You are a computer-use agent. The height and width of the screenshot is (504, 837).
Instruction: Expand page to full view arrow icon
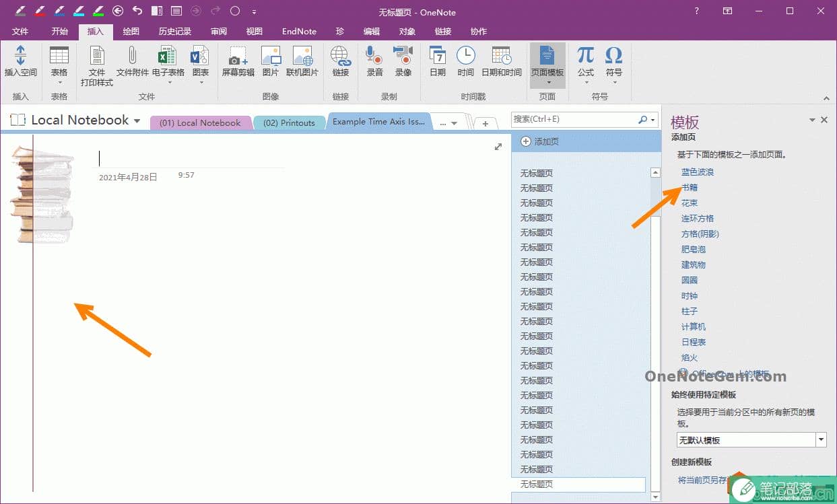[x=498, y=147]
